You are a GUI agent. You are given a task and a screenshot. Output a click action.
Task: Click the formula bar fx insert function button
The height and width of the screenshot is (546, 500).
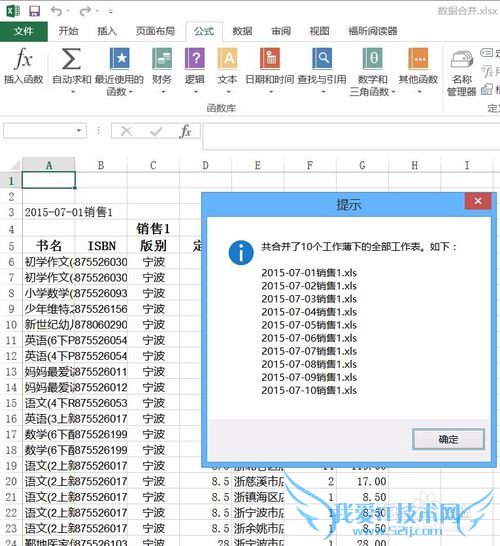(x=185, y=131)
